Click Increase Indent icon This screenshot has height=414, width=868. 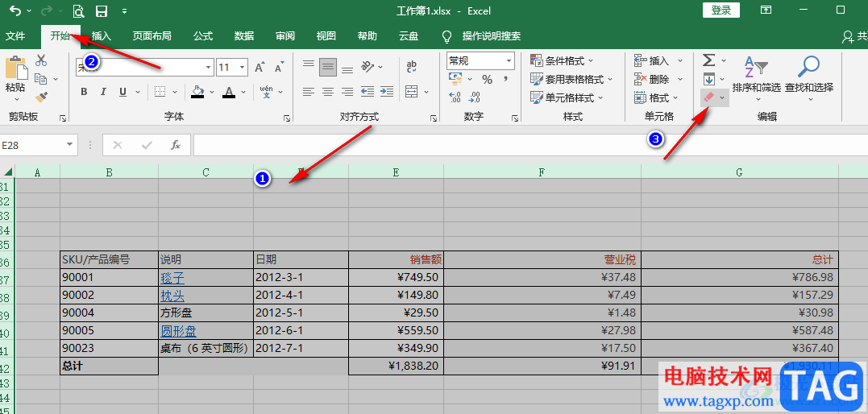[387, 91]
